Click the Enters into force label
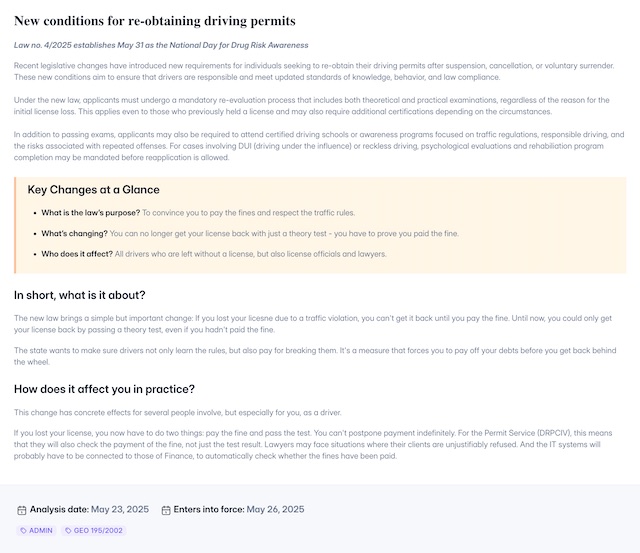The width and height of the screenshot is (640, 553). (x=208, y=510)
